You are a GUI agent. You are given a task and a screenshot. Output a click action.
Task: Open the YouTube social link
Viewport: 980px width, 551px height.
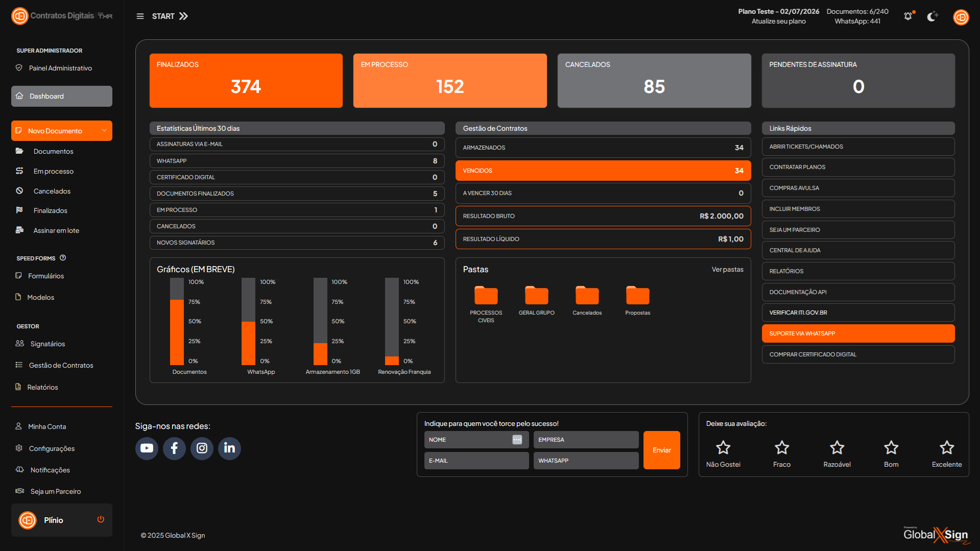147,448
